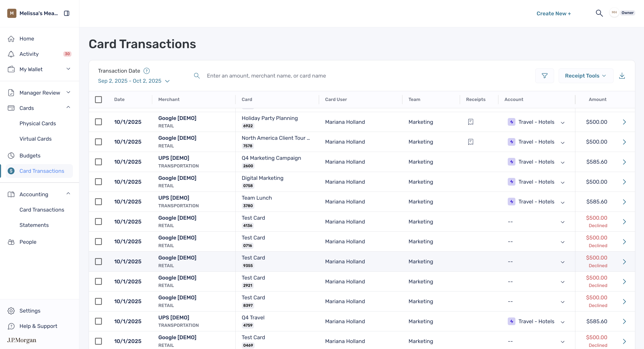644x349 pixels.
Task: Open details arrow for Team Lunch transaction
Action: click(x=624, y=202)
